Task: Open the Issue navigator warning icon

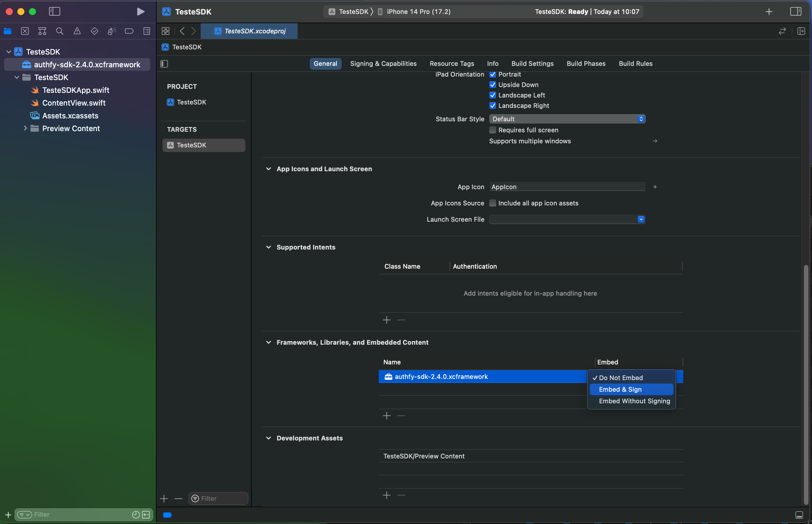Action: tap(77, 31)
